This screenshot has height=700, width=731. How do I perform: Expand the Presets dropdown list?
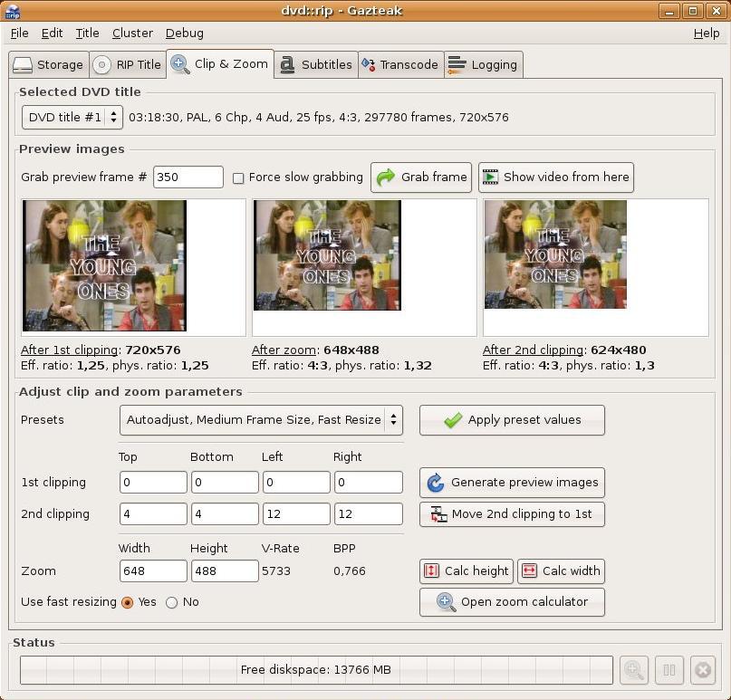[261, 420]
